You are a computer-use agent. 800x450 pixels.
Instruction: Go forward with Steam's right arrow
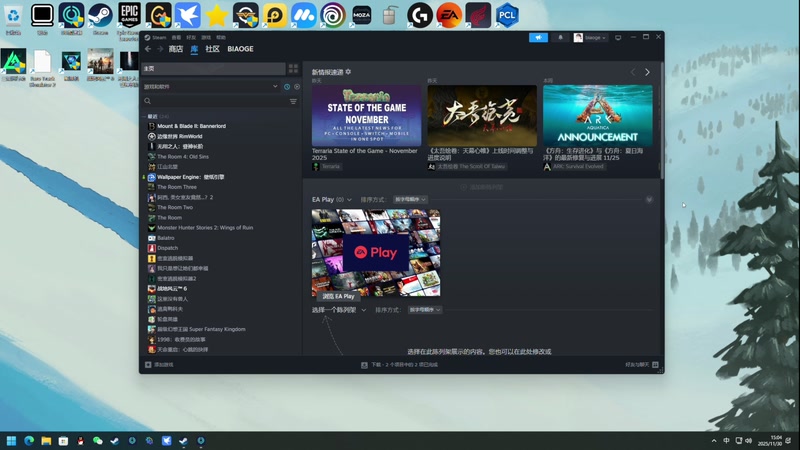160,49
